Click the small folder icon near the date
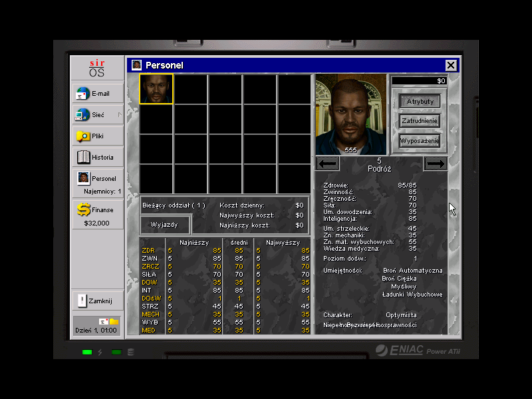This screenshot has width=532, height=399. [x=114, y=322]
